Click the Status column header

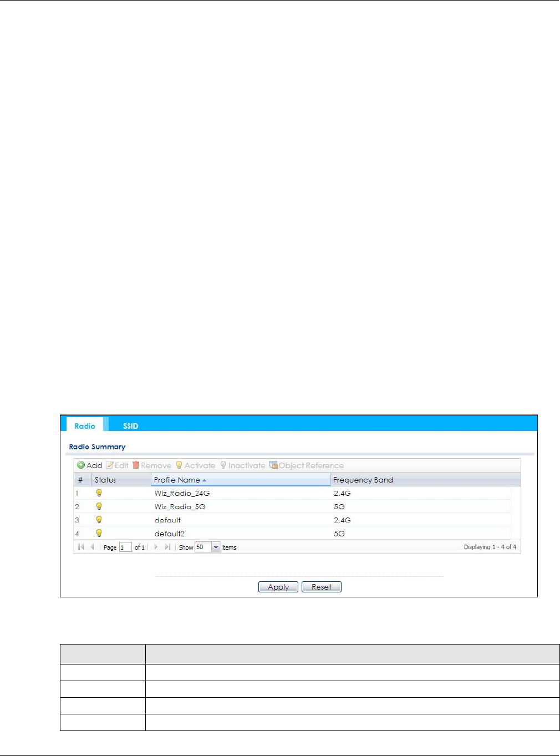coord(121,480)
